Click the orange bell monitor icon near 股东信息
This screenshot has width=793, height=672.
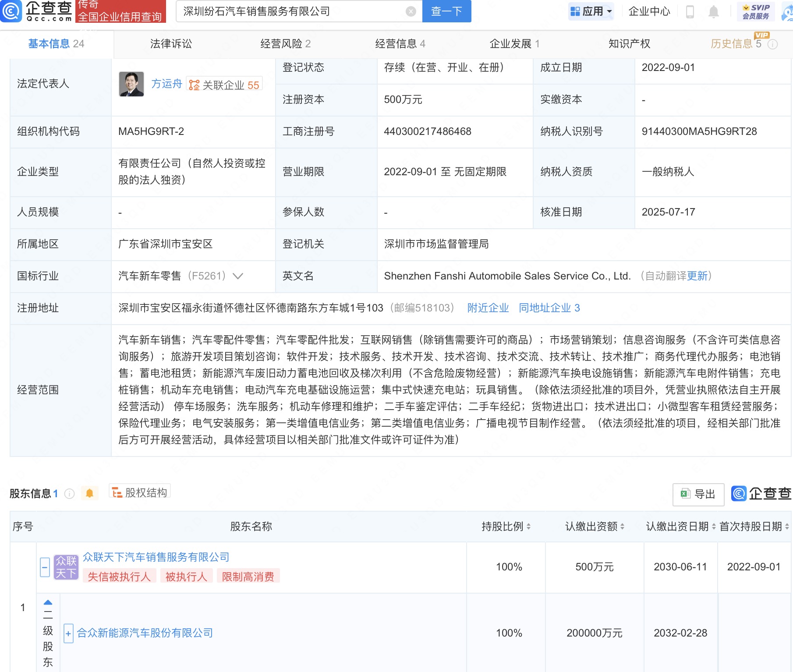89,493
